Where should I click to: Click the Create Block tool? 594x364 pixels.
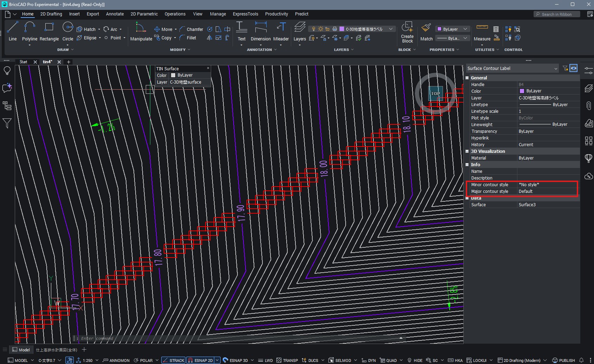coord(407,32)
